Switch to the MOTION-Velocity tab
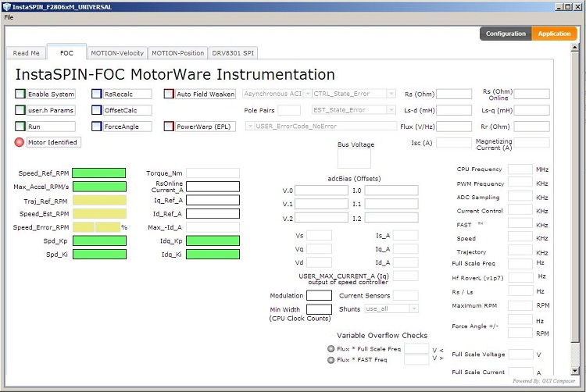The image size is (586, 392). pos(117,53)
